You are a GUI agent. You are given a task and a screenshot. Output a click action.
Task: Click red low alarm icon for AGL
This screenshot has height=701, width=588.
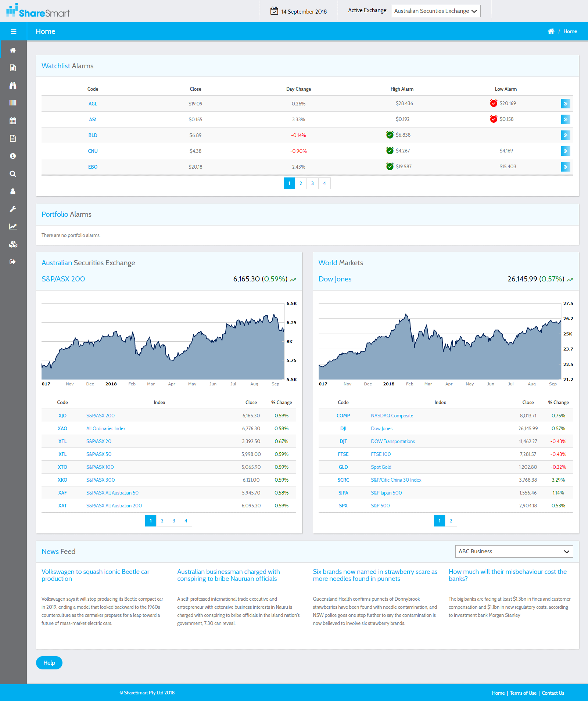494,103
